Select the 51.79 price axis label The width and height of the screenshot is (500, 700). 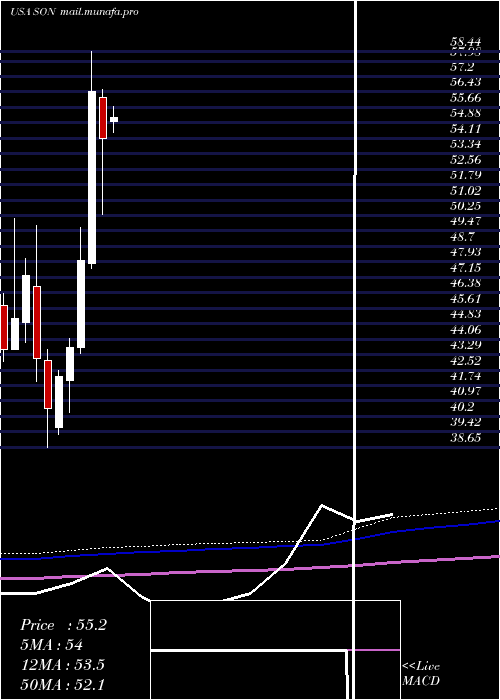pyautogui.click(x=466, y=175)
